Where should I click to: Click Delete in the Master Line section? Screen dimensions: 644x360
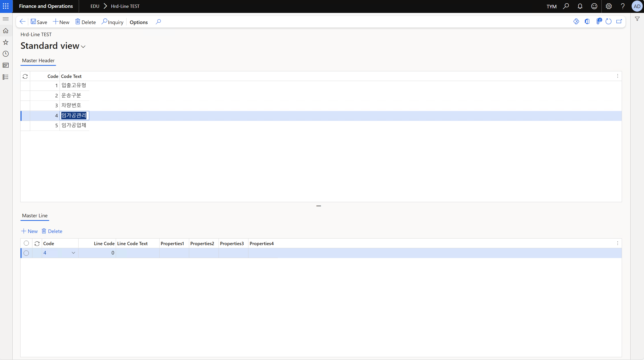[52, 231]
